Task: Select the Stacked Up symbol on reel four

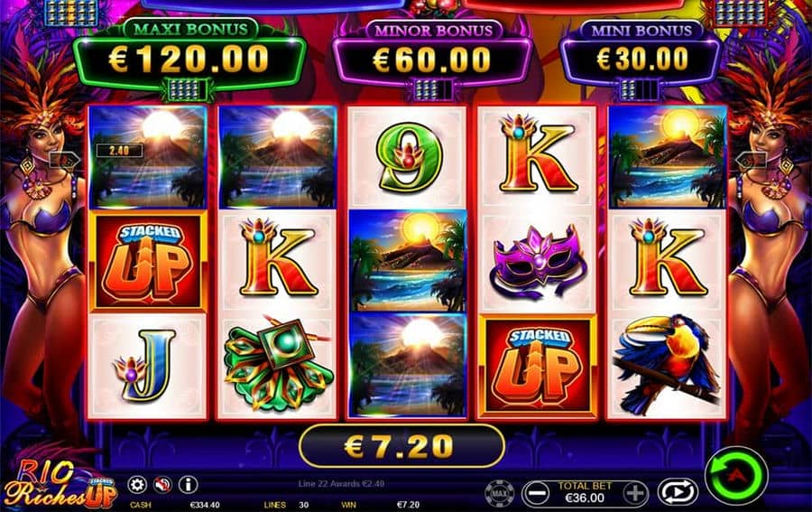Action: [537, 367]
